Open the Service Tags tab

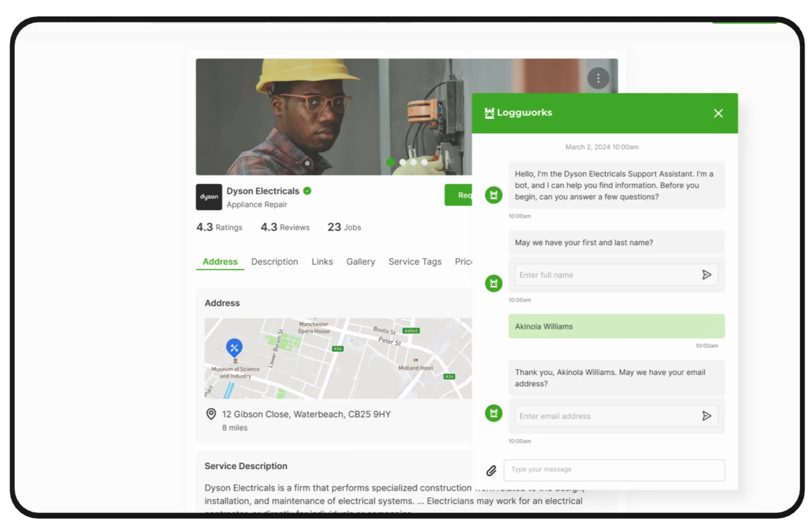[x=415, y=262]
